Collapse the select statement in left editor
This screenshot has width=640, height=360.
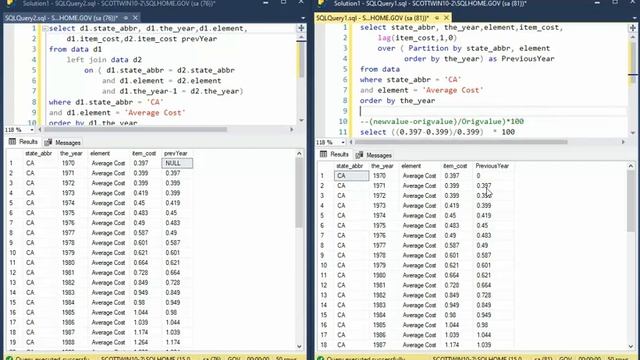click(45, 29)
